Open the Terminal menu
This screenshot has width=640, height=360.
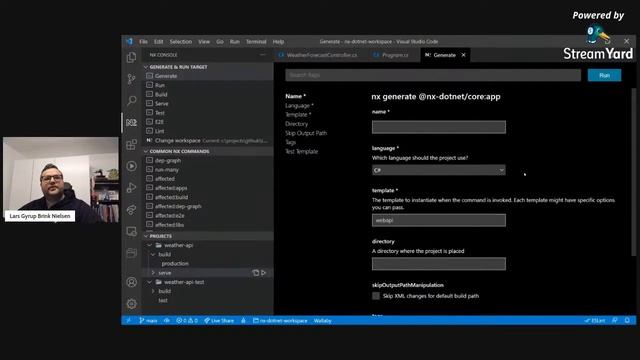[256, 42]
